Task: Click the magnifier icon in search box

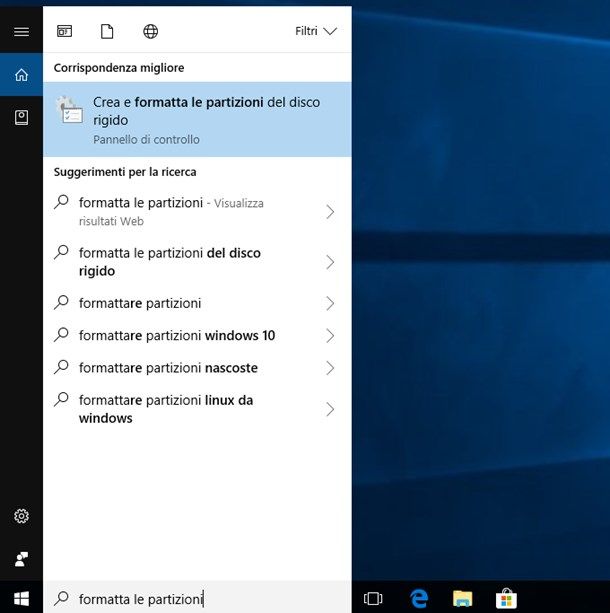Action: [61, 598]
